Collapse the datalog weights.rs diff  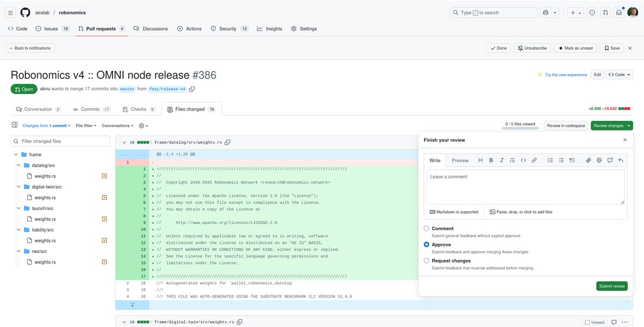(x=124, y=142)
